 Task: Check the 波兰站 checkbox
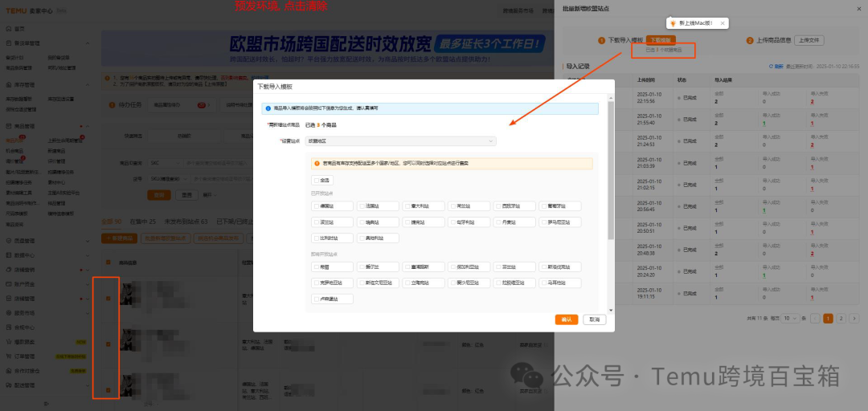coord(317,222)
